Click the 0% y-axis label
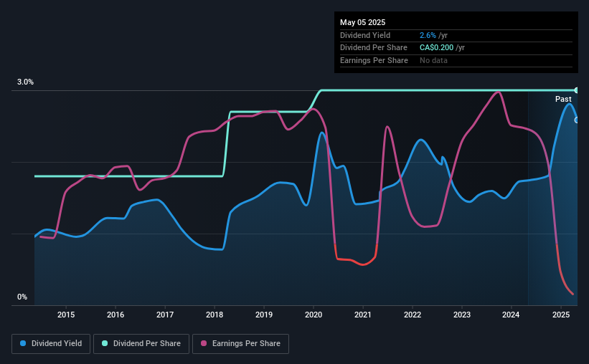Viewport: 589px width, 364px height. [x=22, y=297]
